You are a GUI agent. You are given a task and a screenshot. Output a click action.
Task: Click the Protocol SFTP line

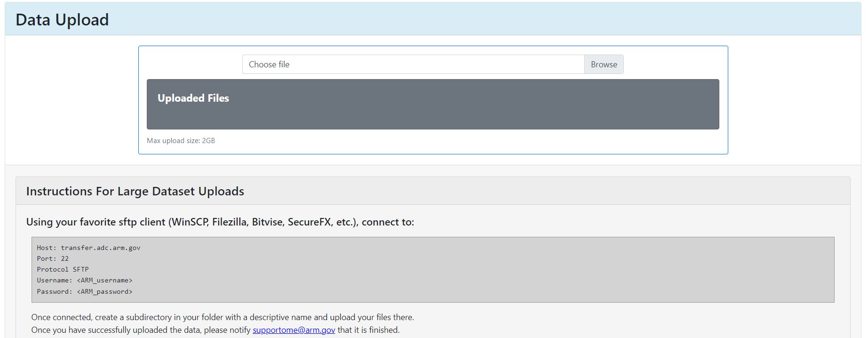pyautogui.click(x=63, y=269)
